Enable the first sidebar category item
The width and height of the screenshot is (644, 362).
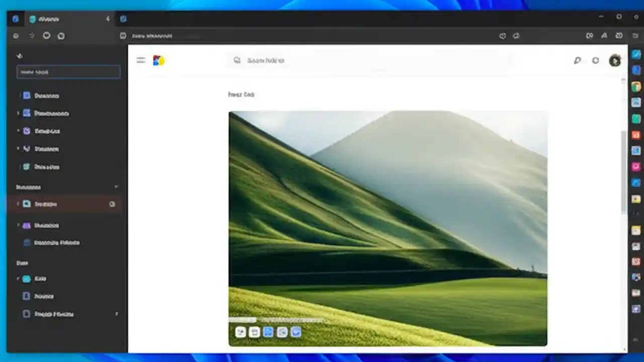[x=47, y=96]
